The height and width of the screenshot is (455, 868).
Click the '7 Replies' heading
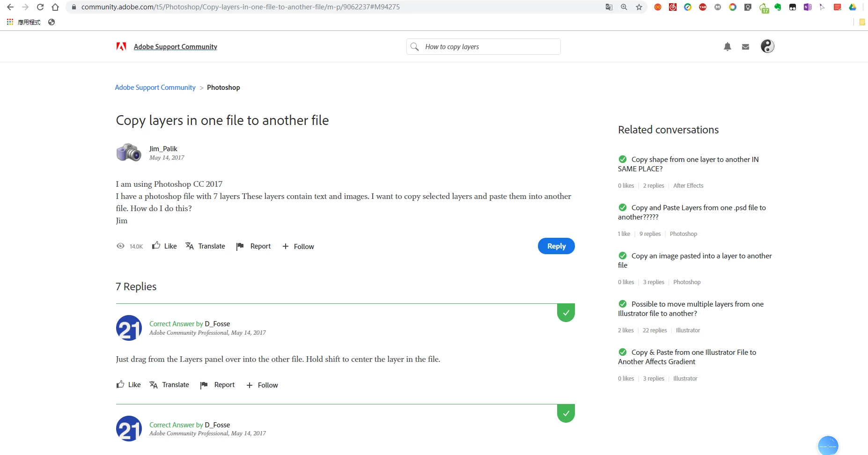[x=136, y=286]
